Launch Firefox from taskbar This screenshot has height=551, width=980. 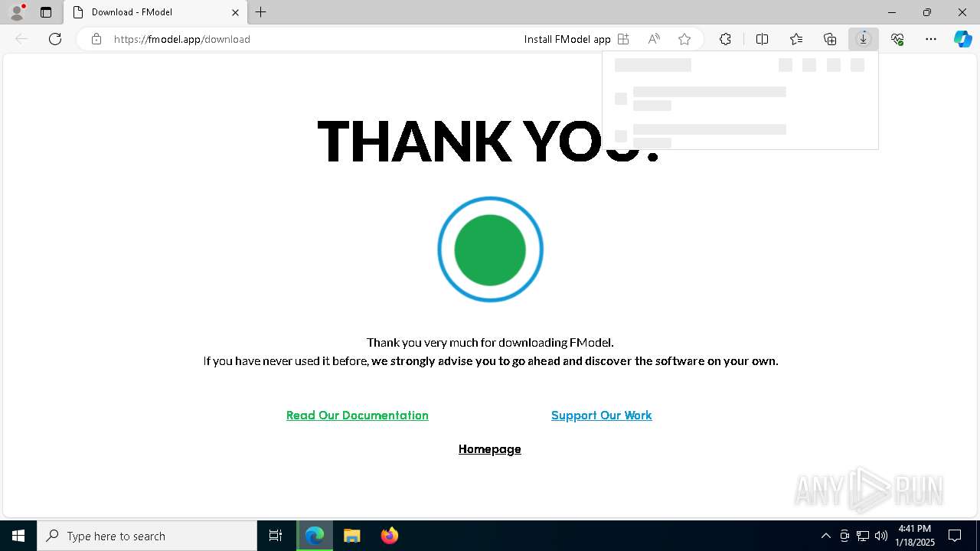389,536
